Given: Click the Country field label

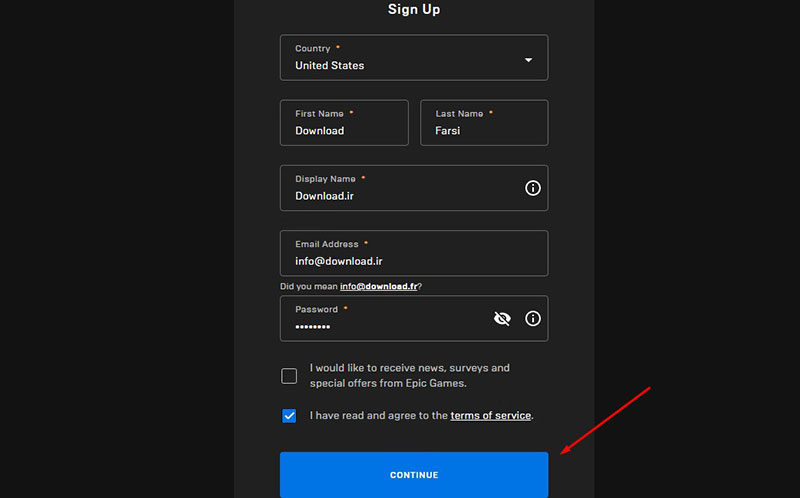Looking at the screenshot, I should click(313, 48).
